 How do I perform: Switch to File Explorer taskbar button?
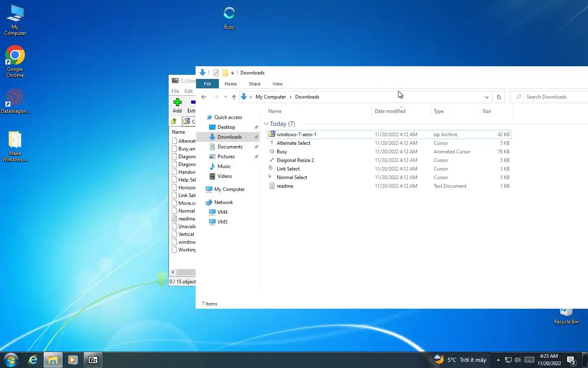tap(53, 360)
